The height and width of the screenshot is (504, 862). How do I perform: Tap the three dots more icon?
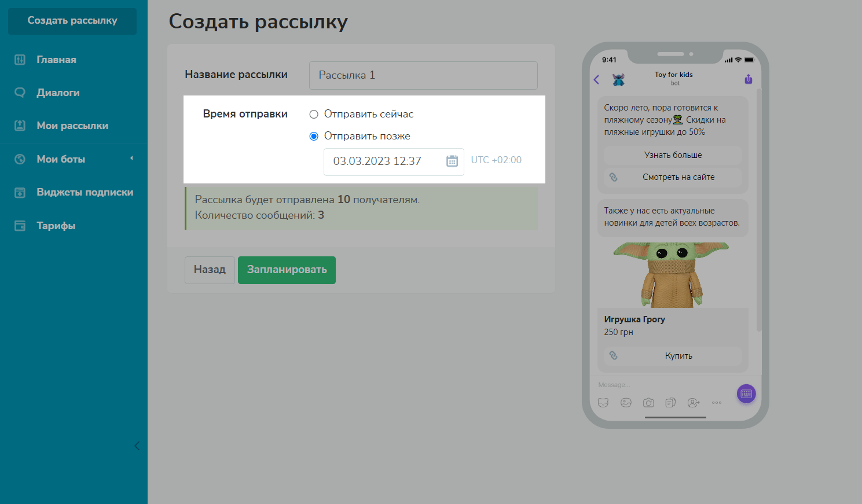coord(717,403)
